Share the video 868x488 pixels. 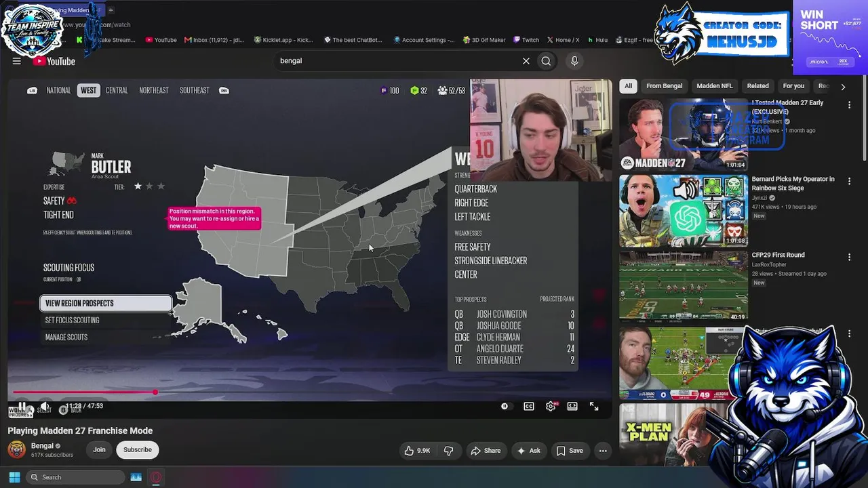(486, 451)
